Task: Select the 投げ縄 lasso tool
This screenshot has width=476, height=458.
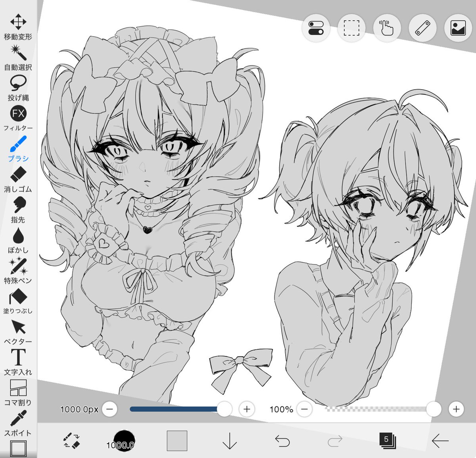Action: coord(18,88)
